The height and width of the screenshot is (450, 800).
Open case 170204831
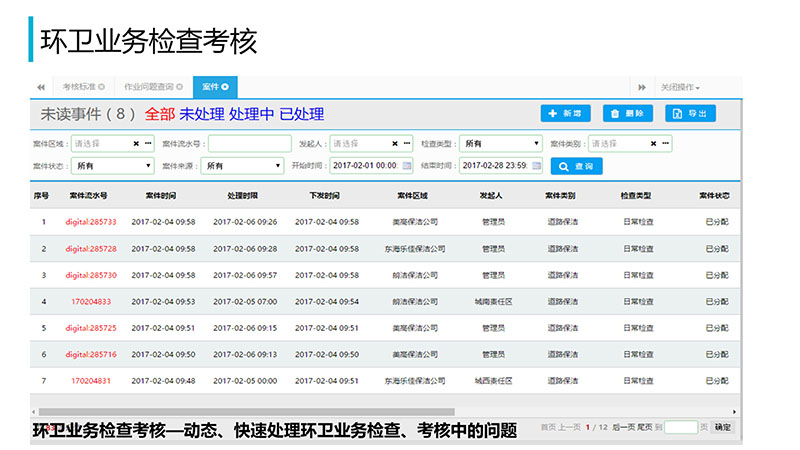point(91,381)
